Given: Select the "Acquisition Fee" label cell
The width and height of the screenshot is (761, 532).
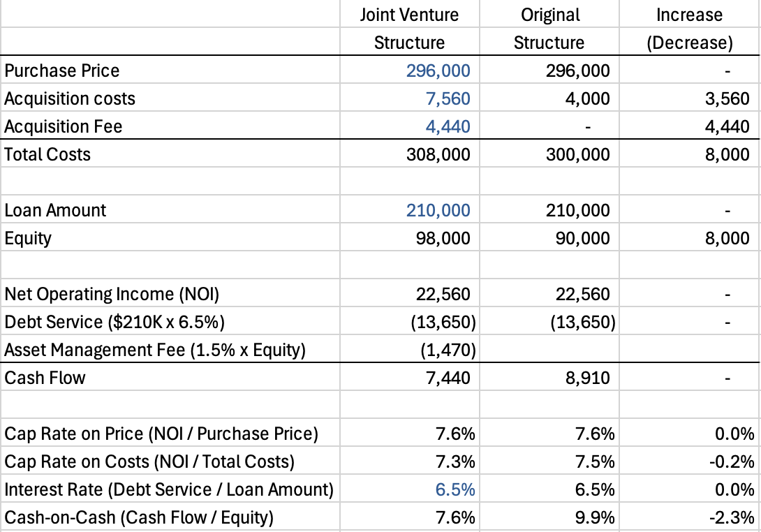Looking at the screenshot, I should [63, 126].
